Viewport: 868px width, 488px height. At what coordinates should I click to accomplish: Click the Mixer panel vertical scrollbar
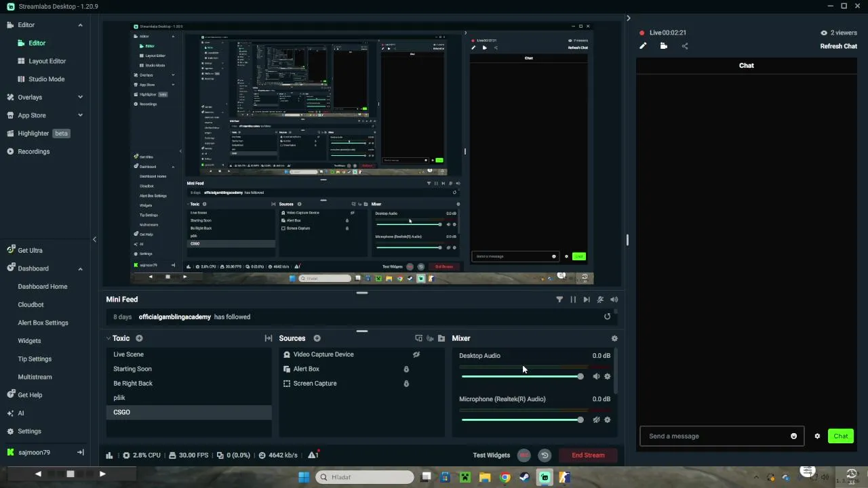point(616,371)
